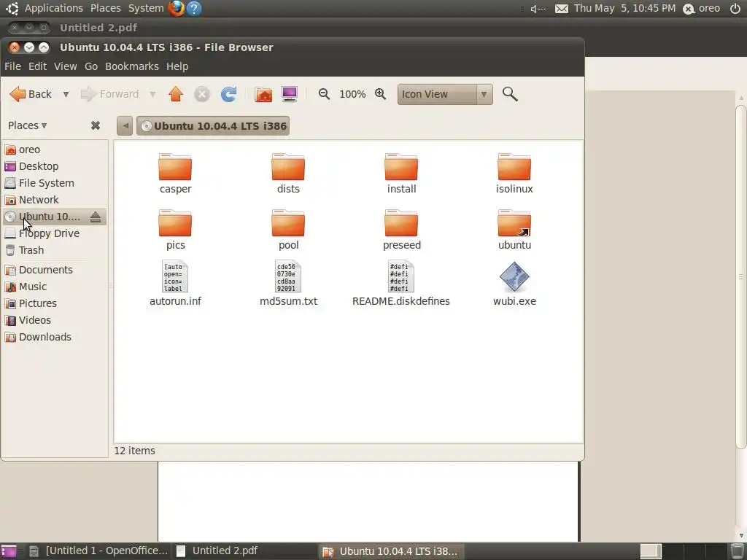The width and height of the screenshot is (747, 560).
Task: Go back with the Back arrow button
Action: pos(31,94)
